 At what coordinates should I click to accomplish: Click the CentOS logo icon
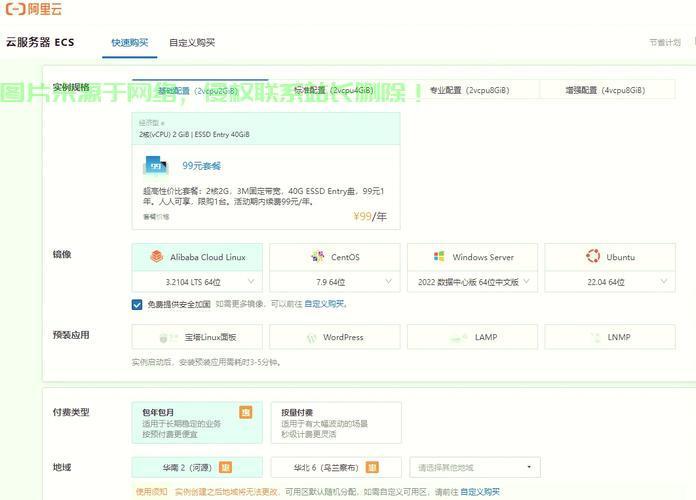tap(318, 256)
